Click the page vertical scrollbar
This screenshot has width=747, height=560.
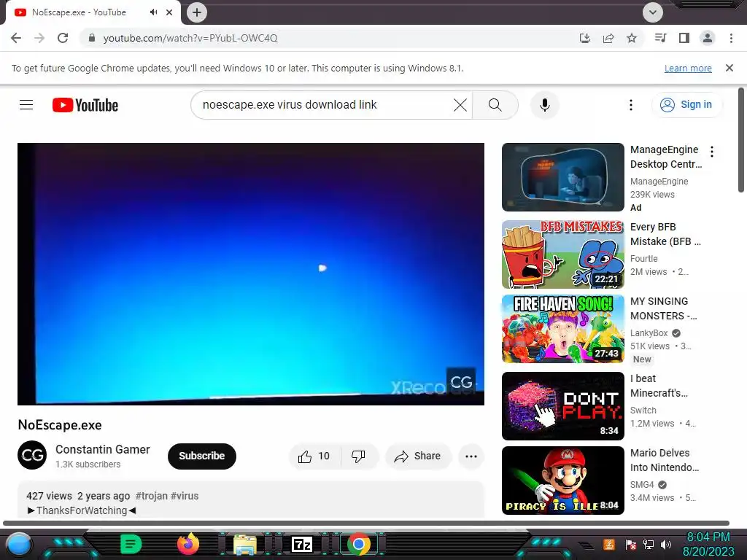[741, 141]
